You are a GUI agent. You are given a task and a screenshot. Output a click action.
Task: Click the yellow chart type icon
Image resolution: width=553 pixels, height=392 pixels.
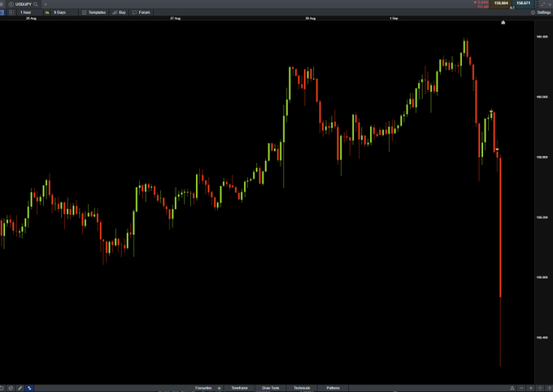[x=47, y=12]
